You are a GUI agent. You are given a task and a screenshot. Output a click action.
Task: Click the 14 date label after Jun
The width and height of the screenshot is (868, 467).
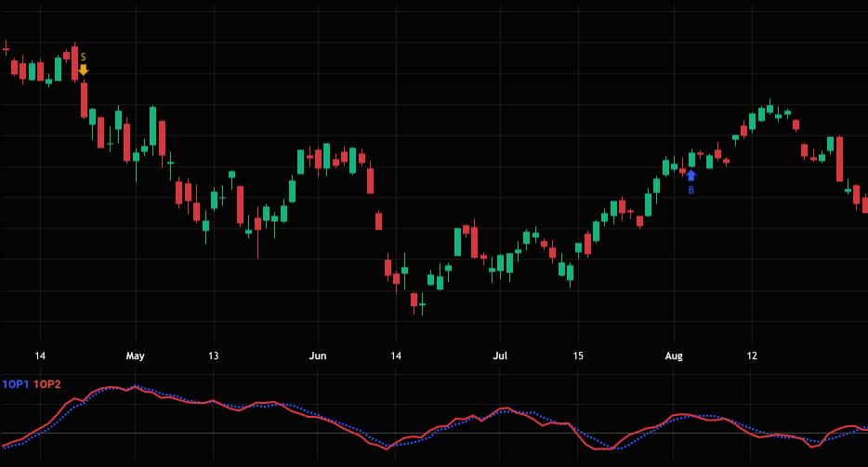point(396,356)
